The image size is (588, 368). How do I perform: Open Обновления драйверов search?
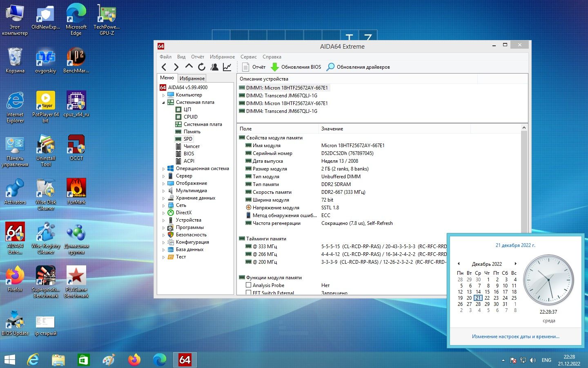pyautogui.click(x=358, y=67)
